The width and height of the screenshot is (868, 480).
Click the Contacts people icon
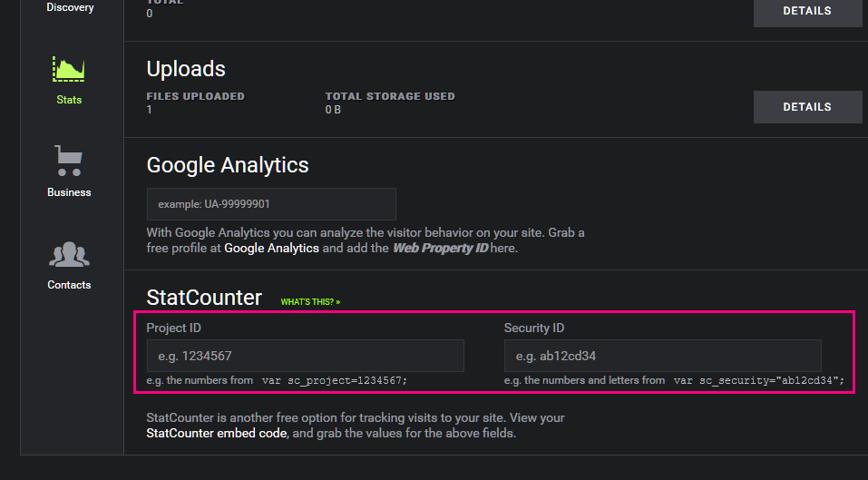[x=69, y=254]
